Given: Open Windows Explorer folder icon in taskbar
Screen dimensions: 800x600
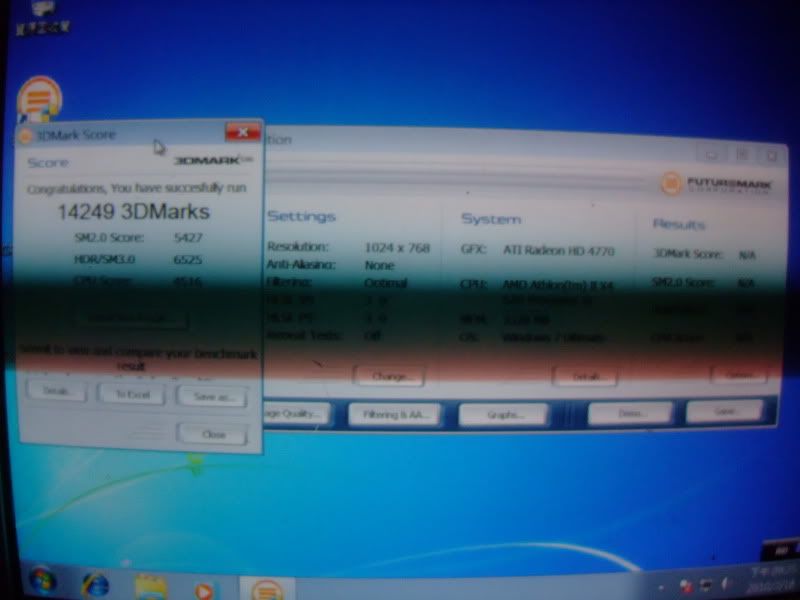Looking at the screenshot, I should click(x=150, y=587).
